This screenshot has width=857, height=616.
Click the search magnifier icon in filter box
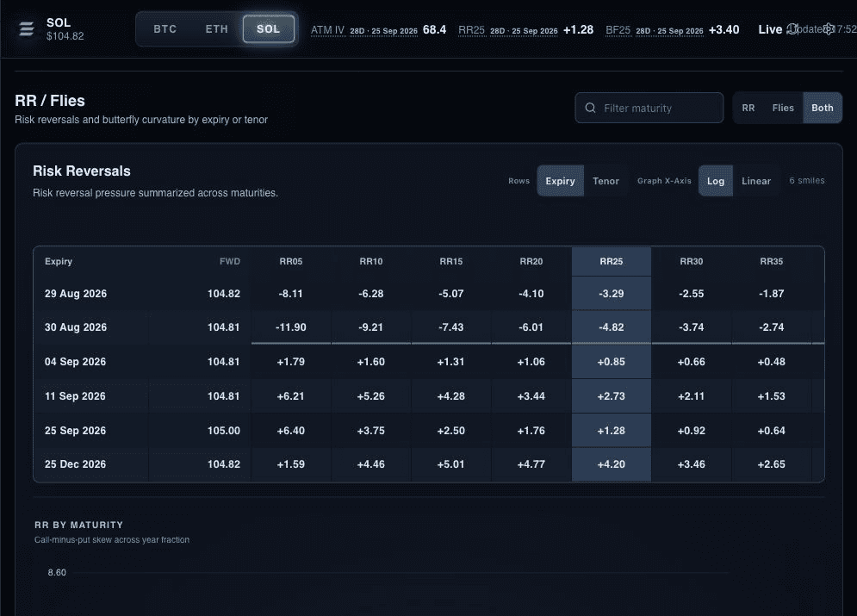point(590,108)
